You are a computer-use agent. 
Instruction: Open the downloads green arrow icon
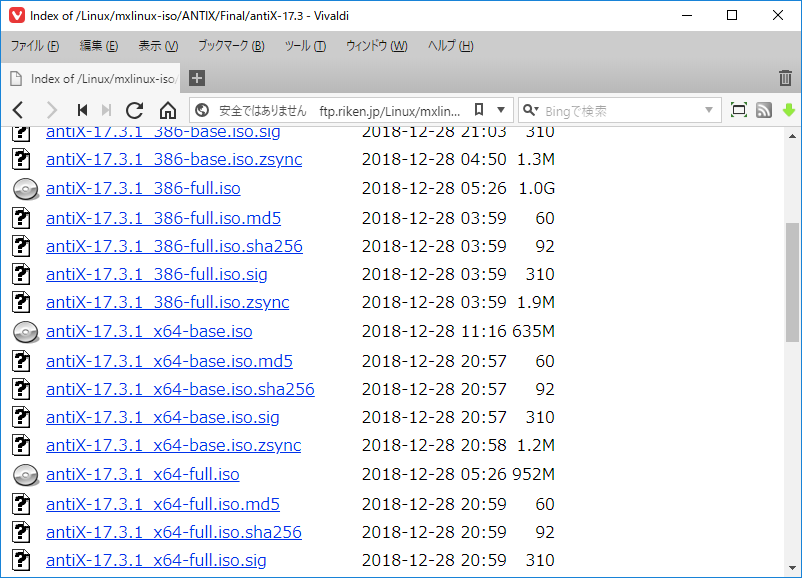click(x=789, y=110)
